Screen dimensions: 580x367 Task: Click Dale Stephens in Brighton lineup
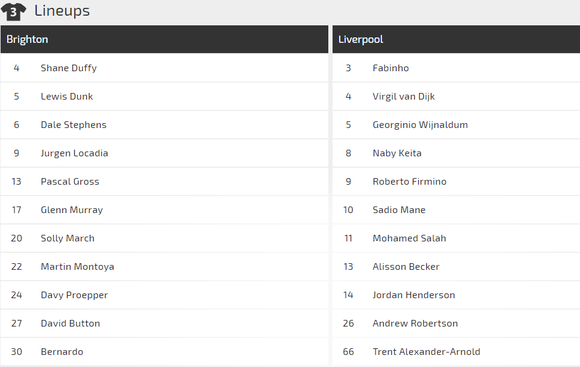74,125
